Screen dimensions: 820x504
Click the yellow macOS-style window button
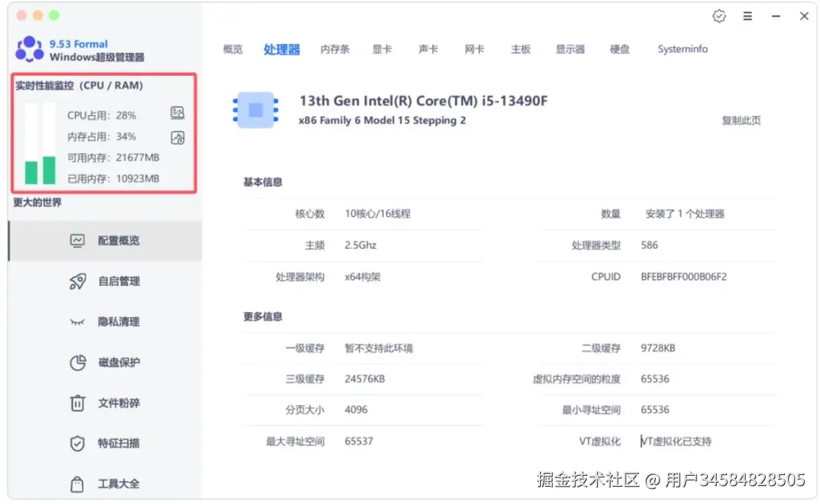click(x=38, y=15)
